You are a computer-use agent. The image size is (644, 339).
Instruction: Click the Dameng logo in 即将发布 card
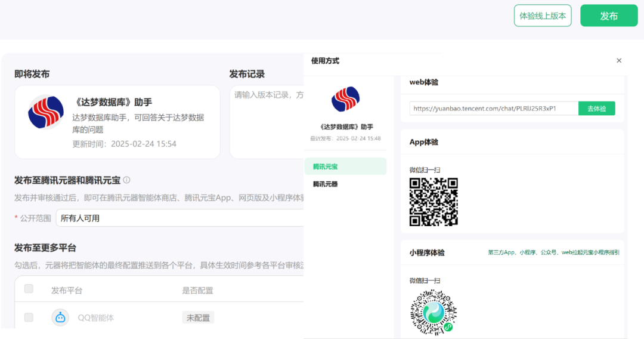coord(45,112)
